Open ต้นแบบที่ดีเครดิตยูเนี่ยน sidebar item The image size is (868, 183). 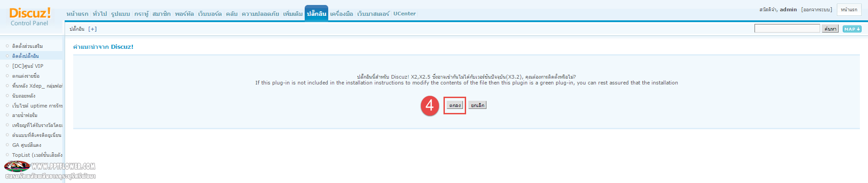point(37,135)
